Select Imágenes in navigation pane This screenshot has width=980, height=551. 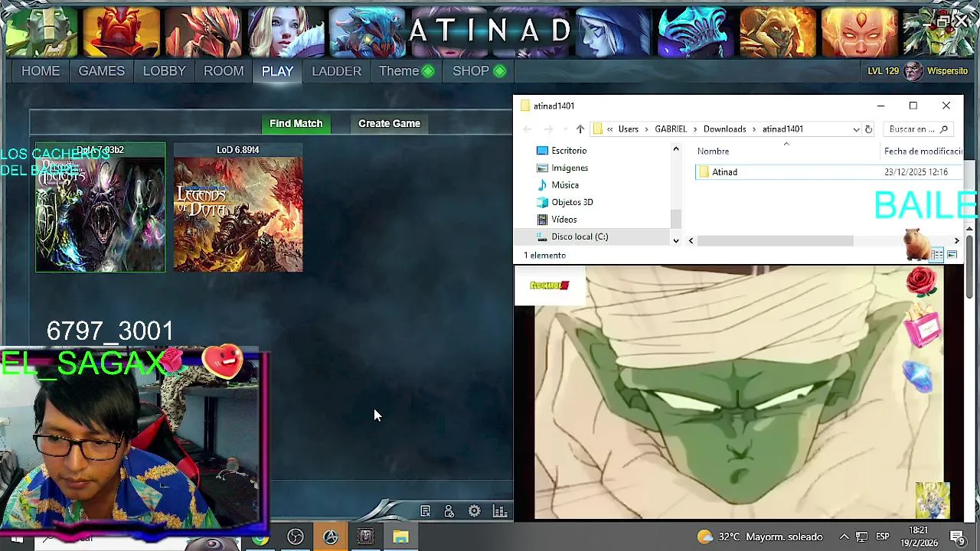[x=570, y=168]
